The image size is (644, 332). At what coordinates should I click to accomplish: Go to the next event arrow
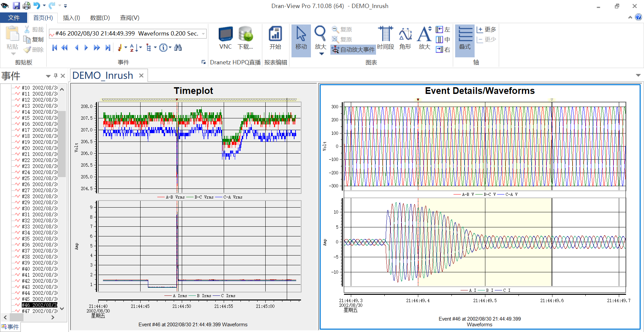pos(86,48)
